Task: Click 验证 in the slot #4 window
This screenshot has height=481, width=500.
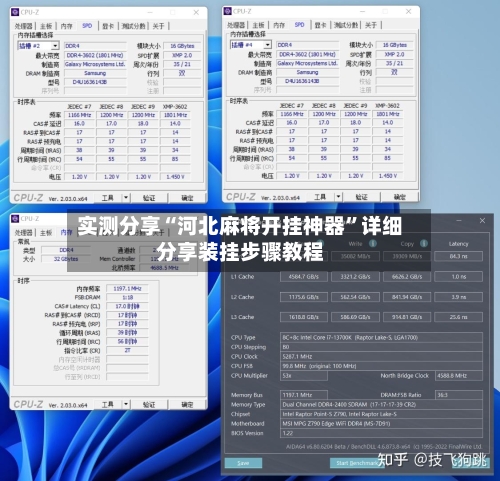Action: 362,197
